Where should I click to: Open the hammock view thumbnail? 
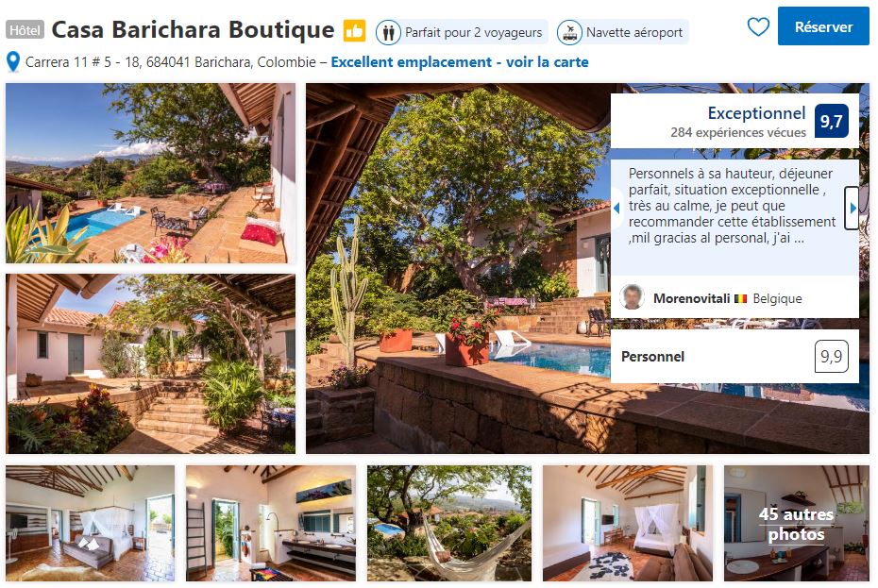click(449, 523)
